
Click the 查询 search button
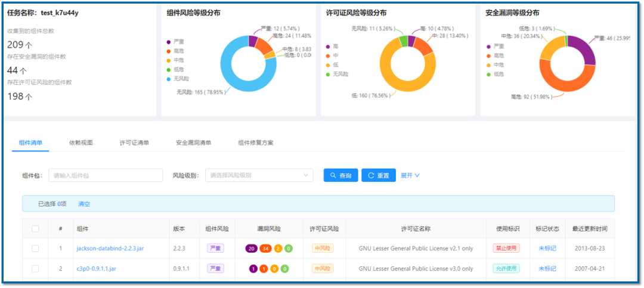(x=340, y=175)
